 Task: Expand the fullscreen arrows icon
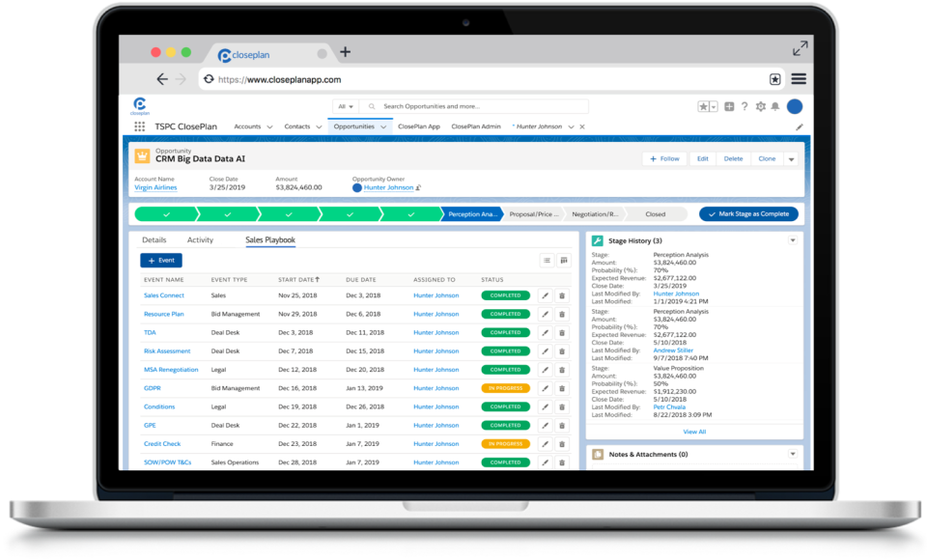[x=800, y=48]
